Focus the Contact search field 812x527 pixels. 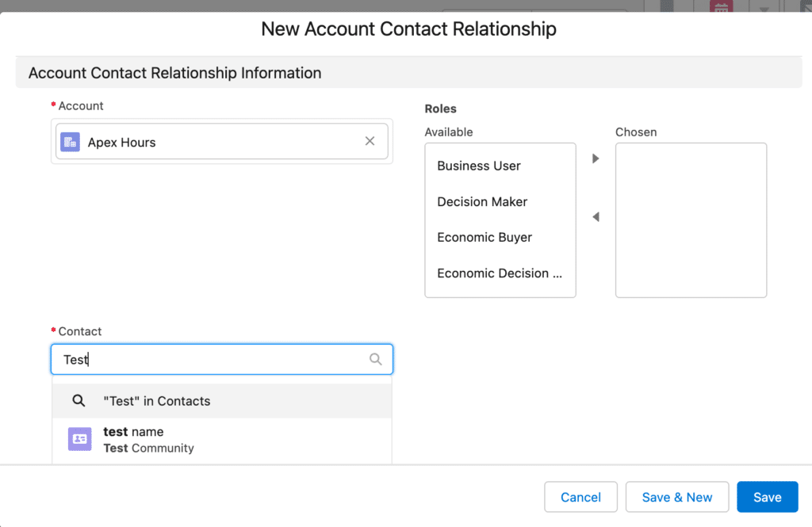tap(222, 359)
